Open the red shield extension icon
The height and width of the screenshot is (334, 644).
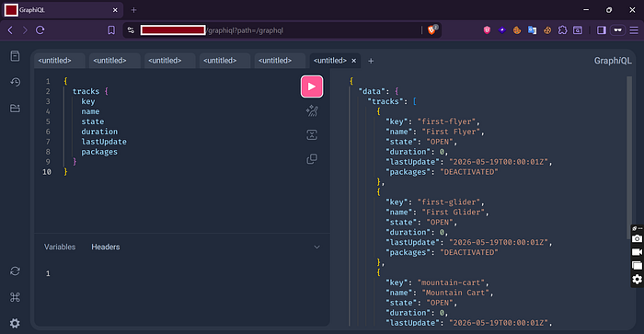(x=487, y=30)
